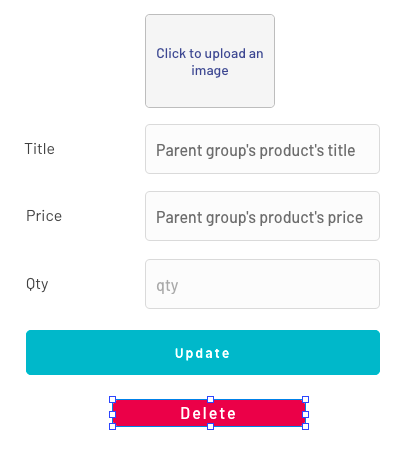Click the teal Update button
This screenshot has width=417, height=452.
point(203,352)
